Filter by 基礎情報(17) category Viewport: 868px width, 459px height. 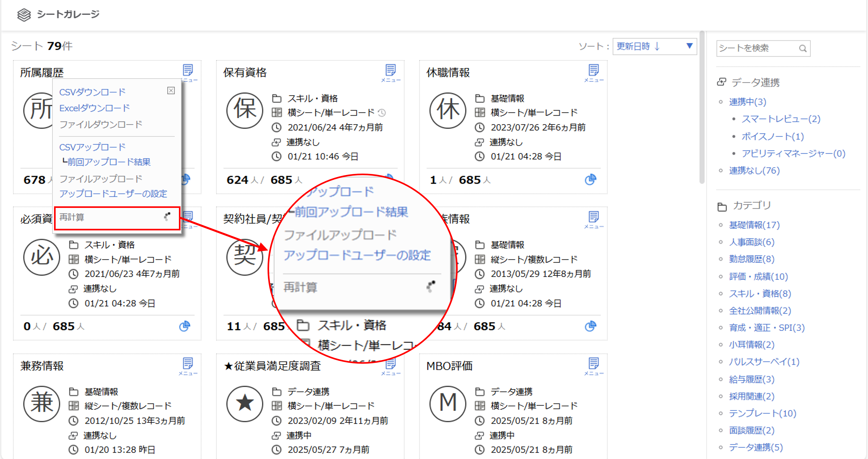coord(754,225)
